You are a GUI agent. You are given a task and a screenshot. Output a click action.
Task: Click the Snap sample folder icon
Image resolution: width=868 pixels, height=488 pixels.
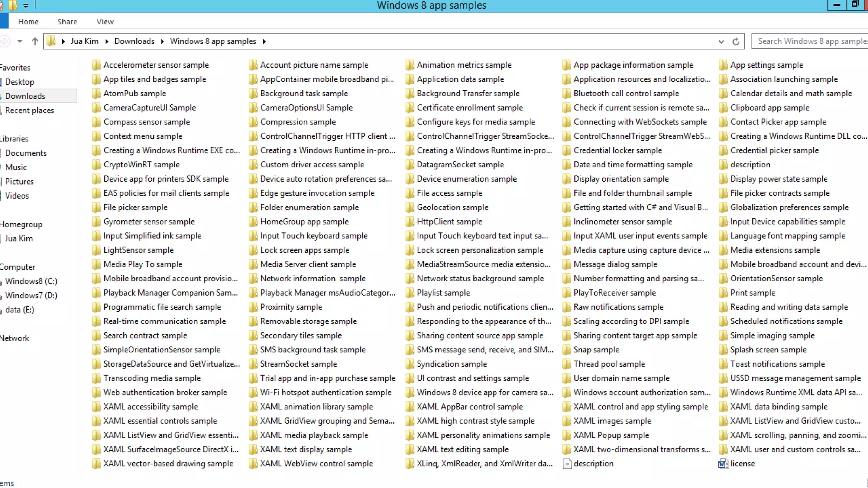pos(567,350)
